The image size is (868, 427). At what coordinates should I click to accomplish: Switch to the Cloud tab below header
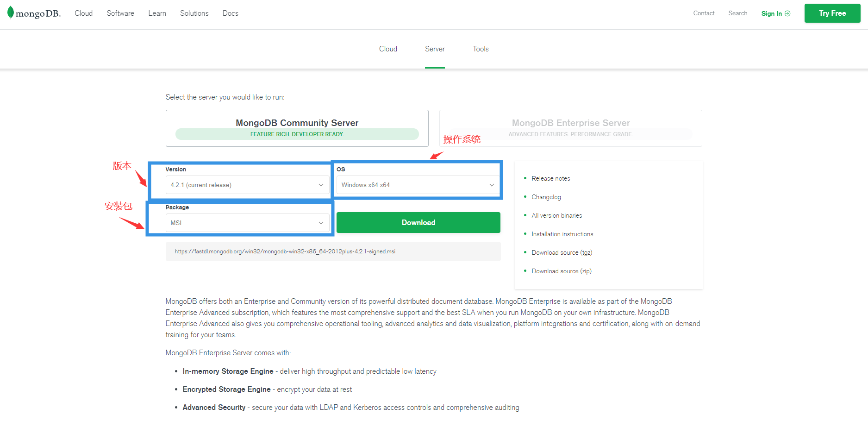(388, 49)
